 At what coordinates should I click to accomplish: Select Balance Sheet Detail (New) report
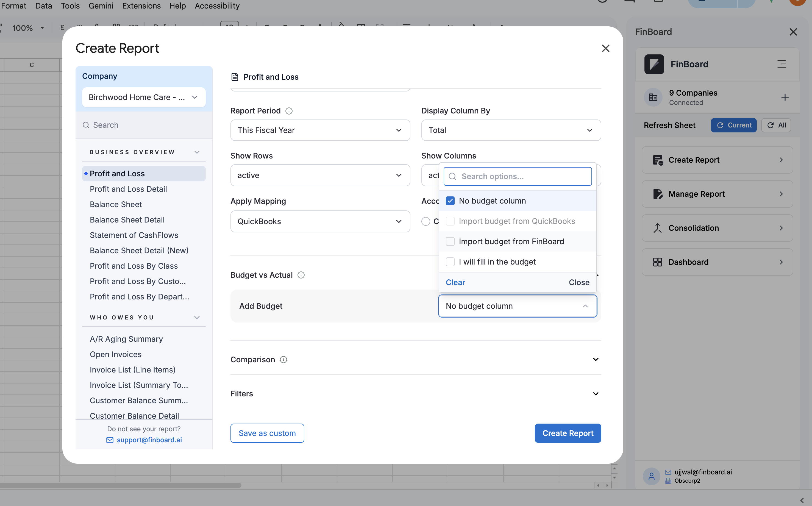coord(139,251)
